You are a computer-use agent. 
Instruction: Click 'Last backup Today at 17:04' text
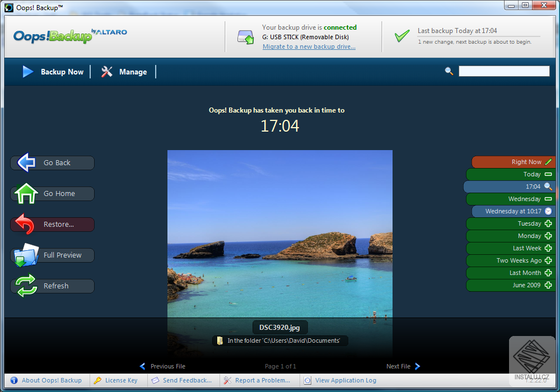click(457, 31)
